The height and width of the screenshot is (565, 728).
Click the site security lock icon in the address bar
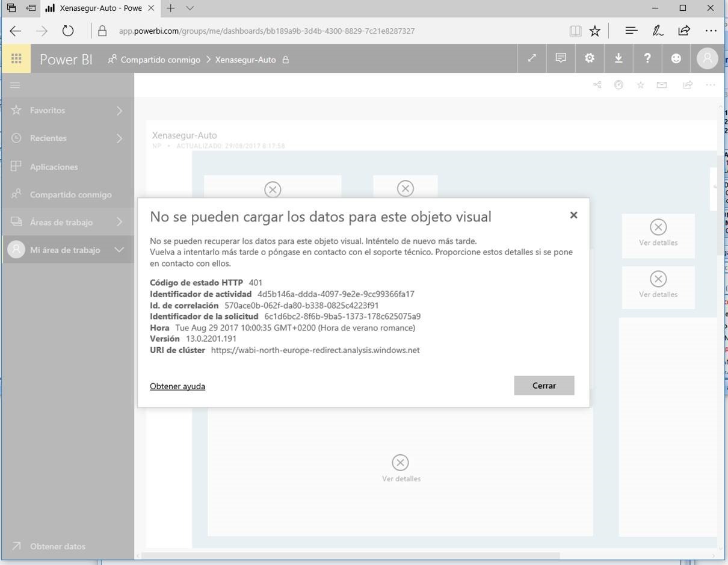point(102,31)
